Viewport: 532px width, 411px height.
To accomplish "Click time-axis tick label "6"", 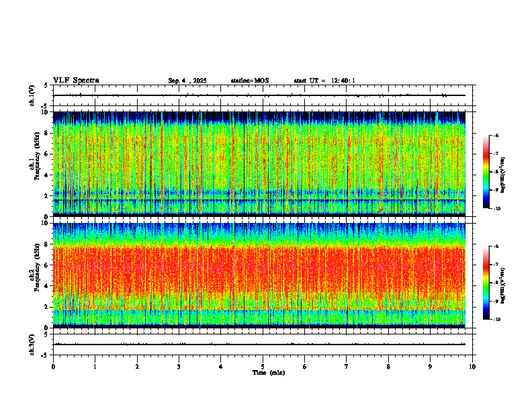I will click(x=305, y=367).
